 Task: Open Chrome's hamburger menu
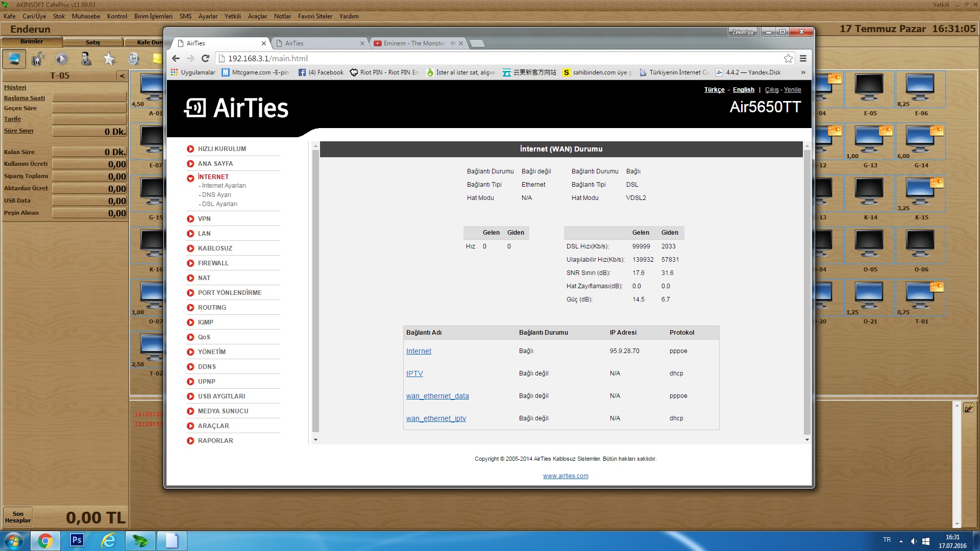803,59
